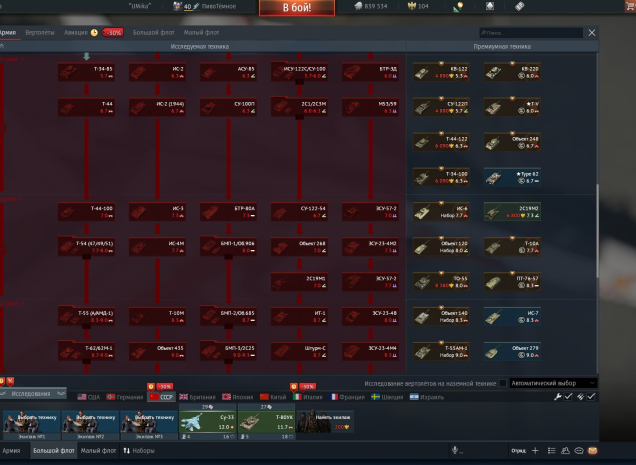Click the silver lions balance 839 534

(371, 6)
